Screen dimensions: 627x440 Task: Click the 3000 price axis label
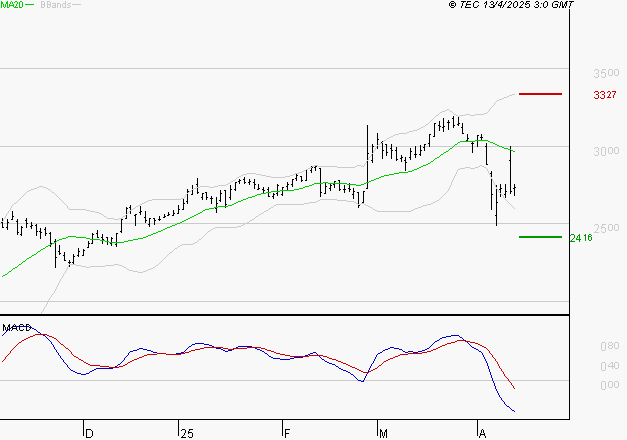[x=604, y=151]
